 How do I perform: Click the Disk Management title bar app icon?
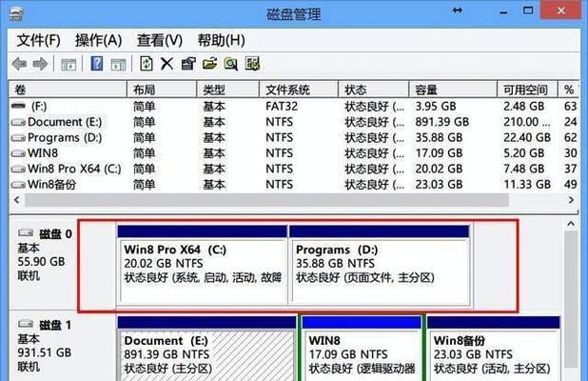click(16, 14)
